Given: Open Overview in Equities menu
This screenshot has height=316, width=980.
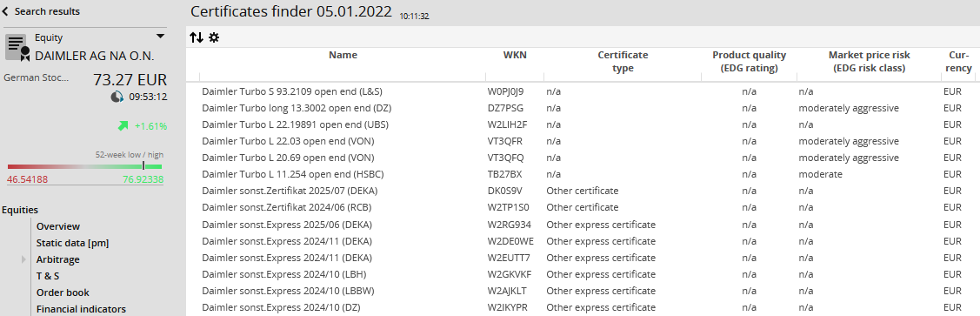Looking at the screenshot, I should click(x=58, y=226).
